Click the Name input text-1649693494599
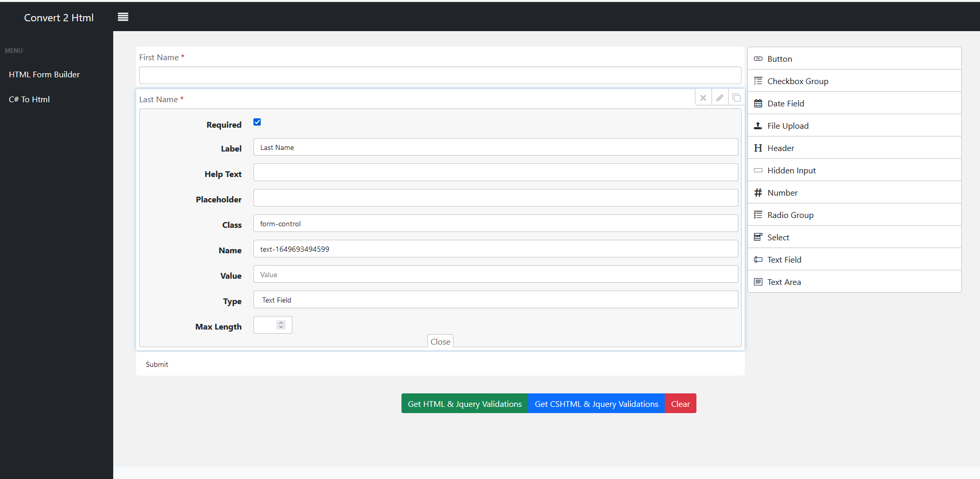The height and width of the screenshot is (479, 980). pos(495,249)
